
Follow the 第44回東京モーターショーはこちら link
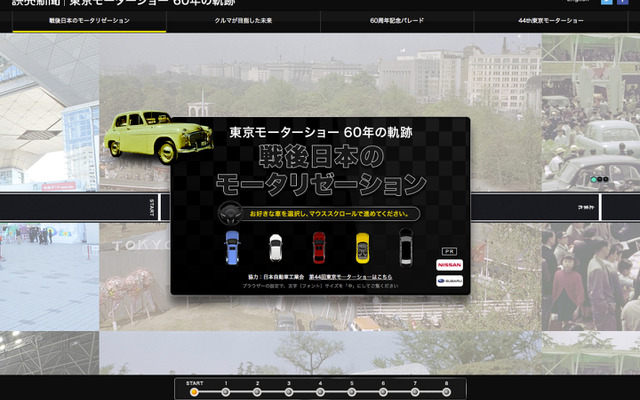point(351,277)
